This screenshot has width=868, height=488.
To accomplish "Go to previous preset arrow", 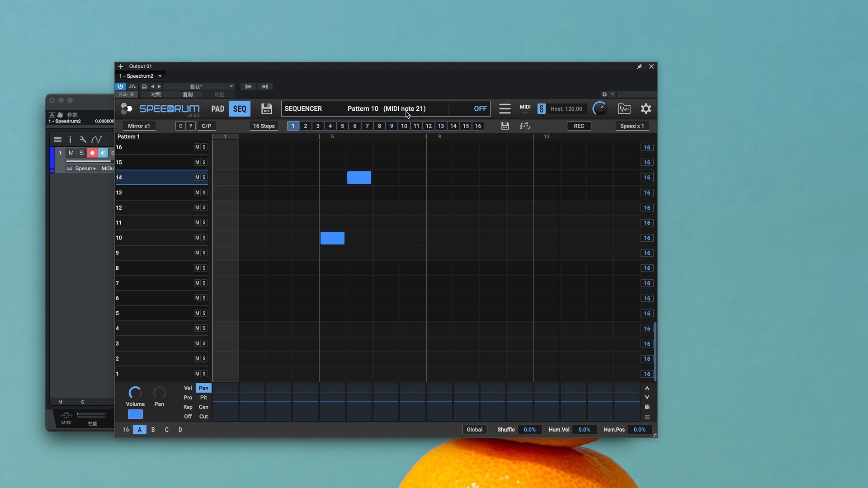I will [x=152, y=86].
